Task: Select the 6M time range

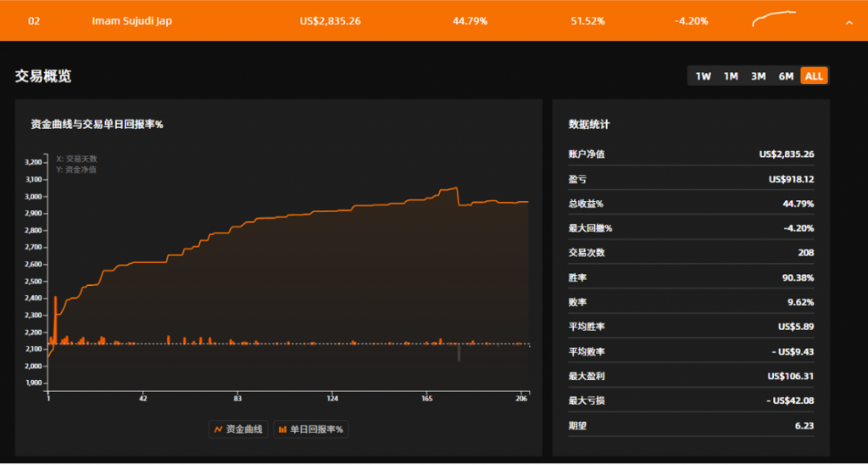Action: coord(786,76)
